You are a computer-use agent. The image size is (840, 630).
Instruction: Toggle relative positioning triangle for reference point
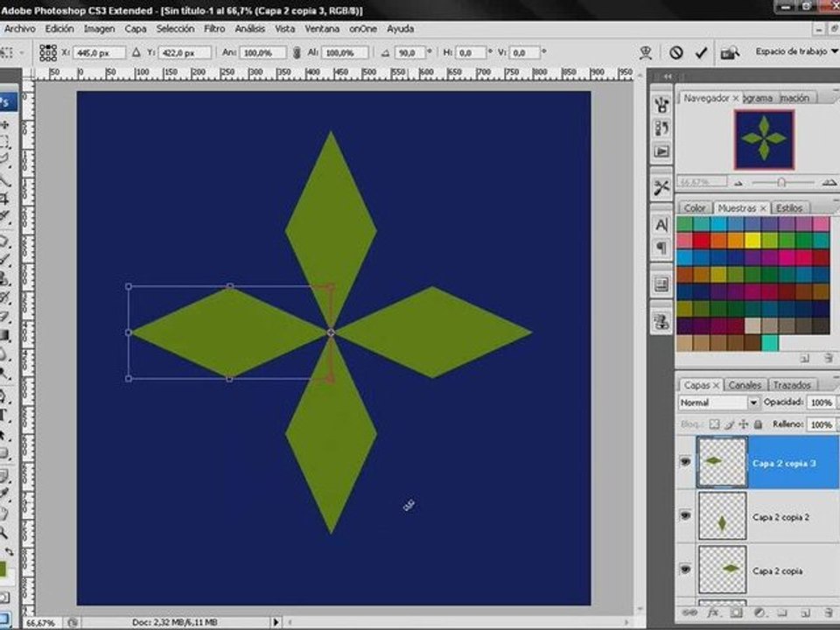[x=136, y=52]
